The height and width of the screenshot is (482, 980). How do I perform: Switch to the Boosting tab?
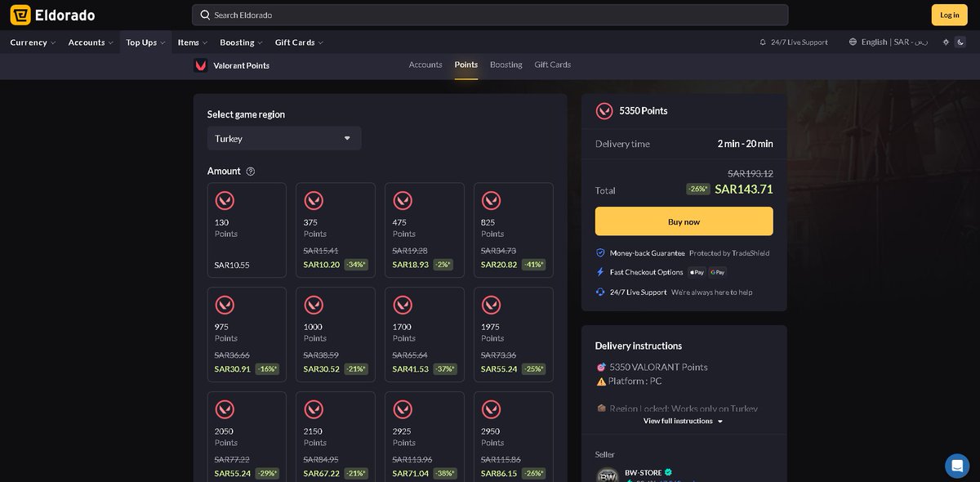506,65
